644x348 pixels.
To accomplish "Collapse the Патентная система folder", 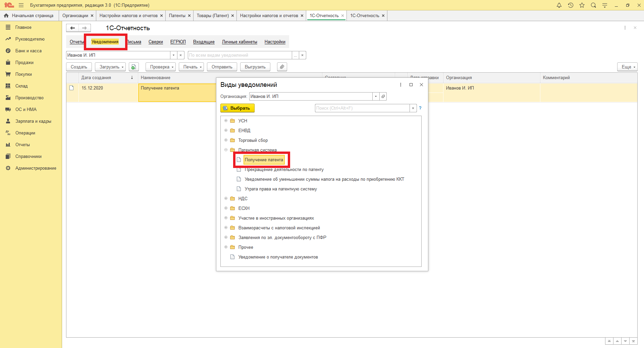I will click(226, 150).
